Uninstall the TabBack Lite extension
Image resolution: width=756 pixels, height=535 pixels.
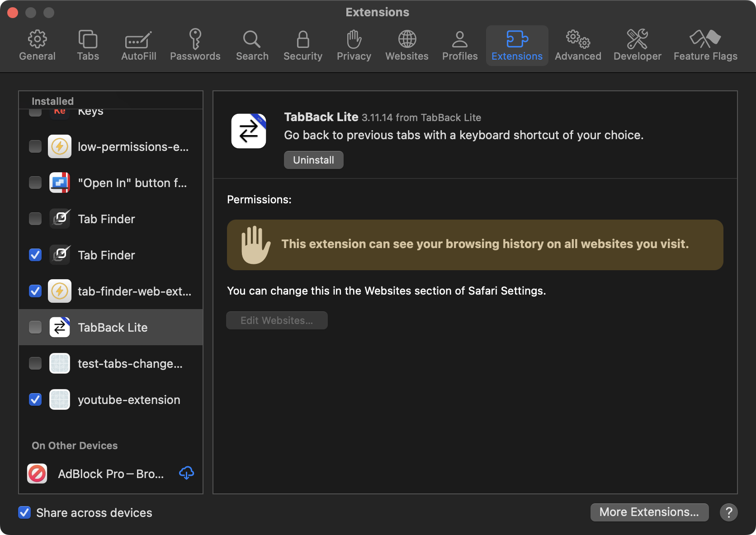point(313,160)
